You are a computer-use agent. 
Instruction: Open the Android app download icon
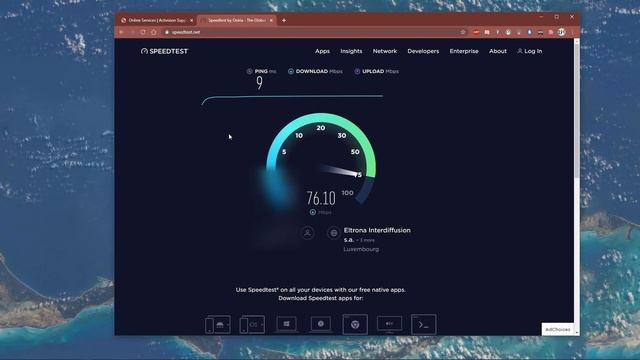point(218,324)
